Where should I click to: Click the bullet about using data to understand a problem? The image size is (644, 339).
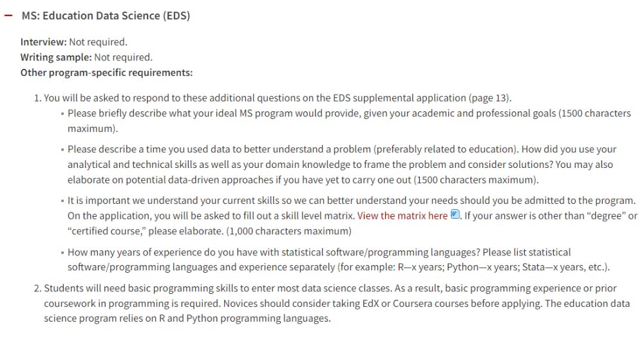point(342,164)
